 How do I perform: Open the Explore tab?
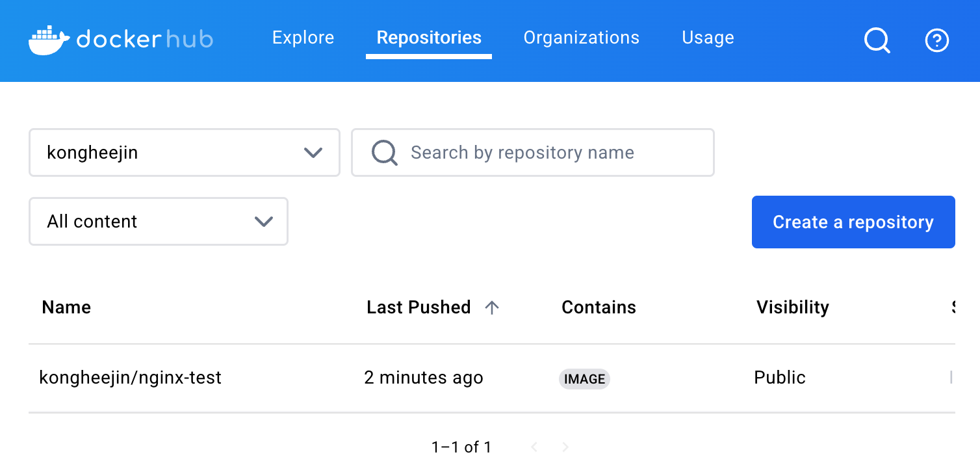pos(303,38)
